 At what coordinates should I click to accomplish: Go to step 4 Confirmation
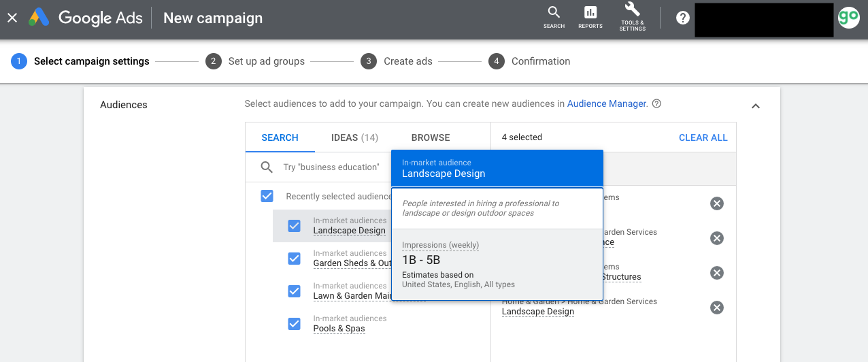[529, 61]
